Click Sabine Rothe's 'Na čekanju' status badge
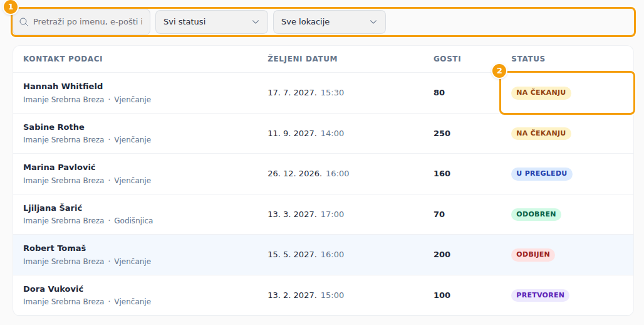 click(x=541, y=133)
